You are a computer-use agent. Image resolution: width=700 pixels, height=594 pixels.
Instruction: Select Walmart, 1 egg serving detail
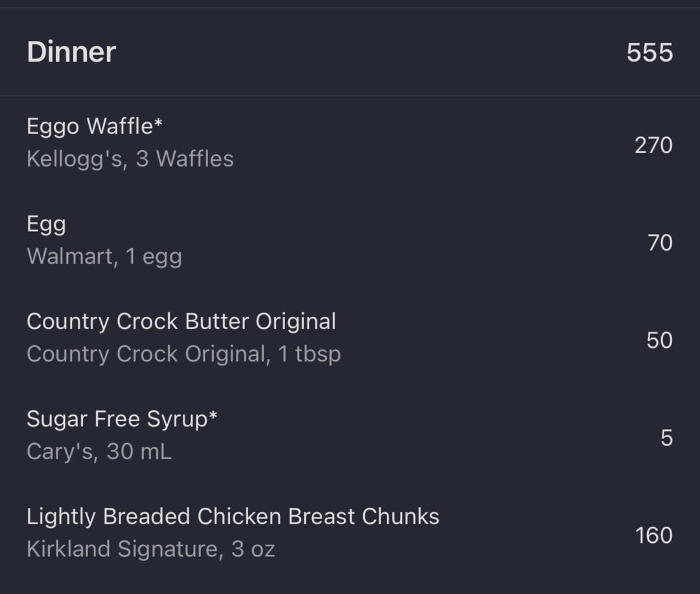[x=104, y=257]
